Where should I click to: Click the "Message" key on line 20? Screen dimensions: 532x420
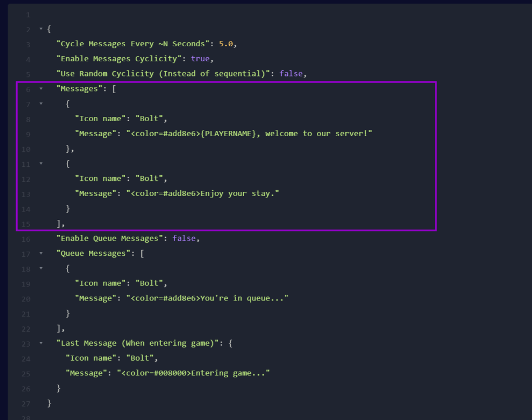pyautogui.click(x=96, y=298)
